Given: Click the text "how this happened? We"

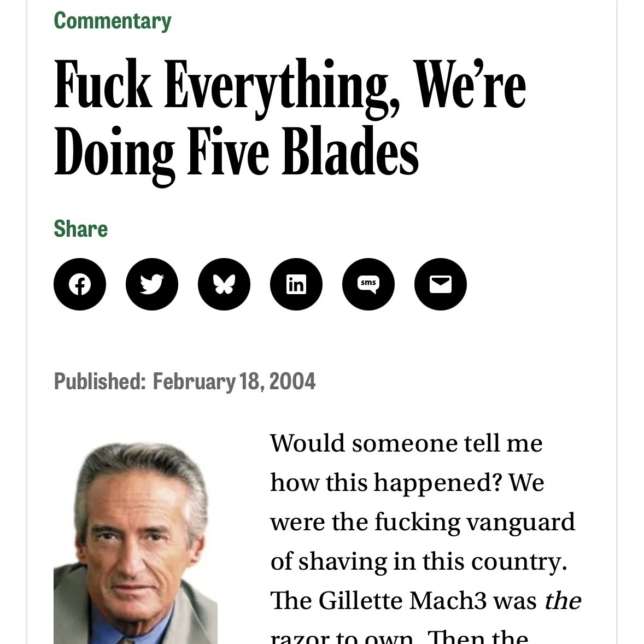Looking at the screenshot, I should (x=407, y=482).
